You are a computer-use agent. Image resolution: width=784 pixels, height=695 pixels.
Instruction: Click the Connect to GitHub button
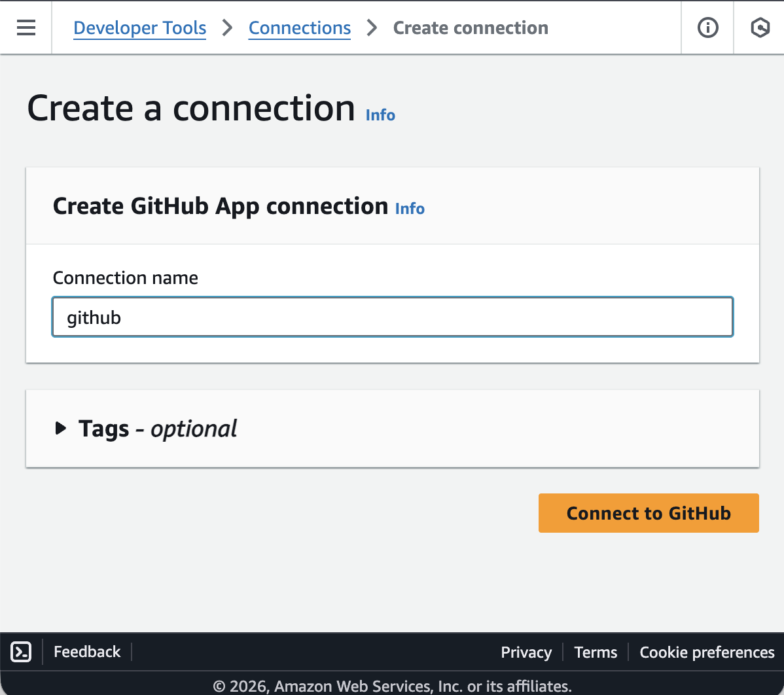pos(649,513)
